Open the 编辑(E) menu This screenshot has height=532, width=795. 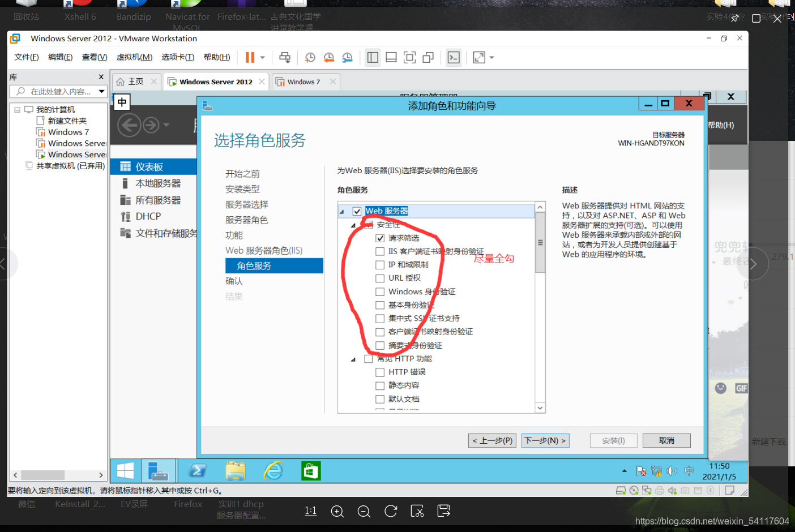(x=61, y=57)
